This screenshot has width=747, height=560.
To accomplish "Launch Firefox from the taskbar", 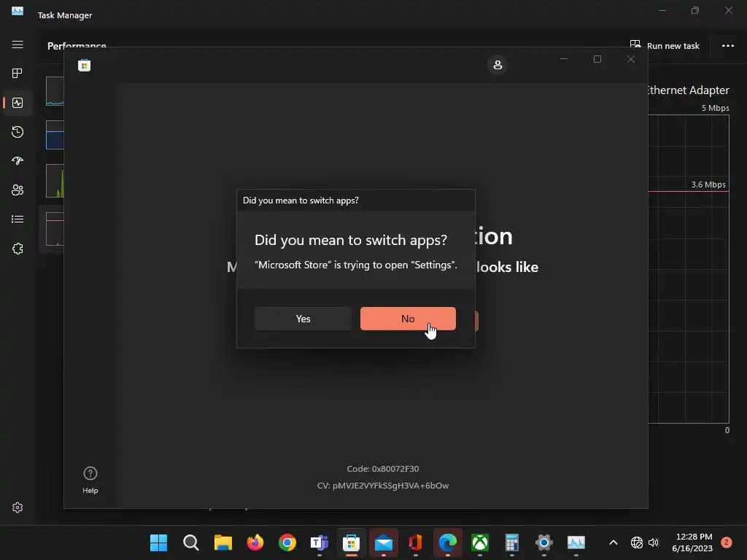I will (255, 542).
